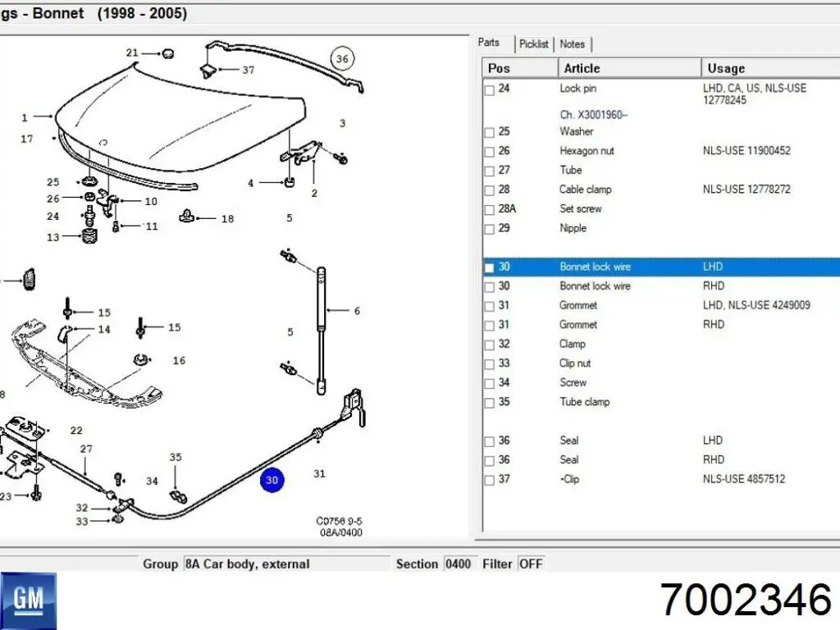Image resolution: width=840 pixels, height=630 pixels.
Task: Open the Notes tab
Action: 572,44
